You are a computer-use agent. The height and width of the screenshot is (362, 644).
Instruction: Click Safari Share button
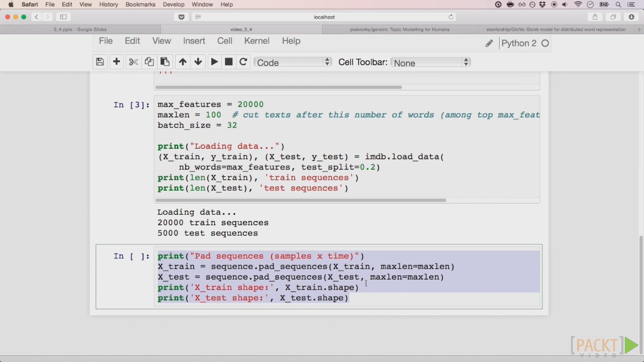pyautogui.click(x=595, y=17)
